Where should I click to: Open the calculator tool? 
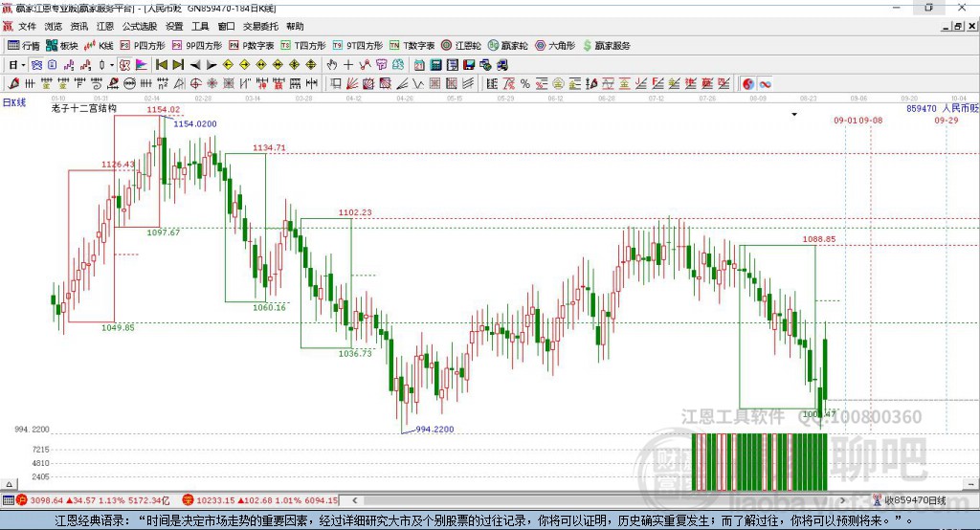pos(436,65)
